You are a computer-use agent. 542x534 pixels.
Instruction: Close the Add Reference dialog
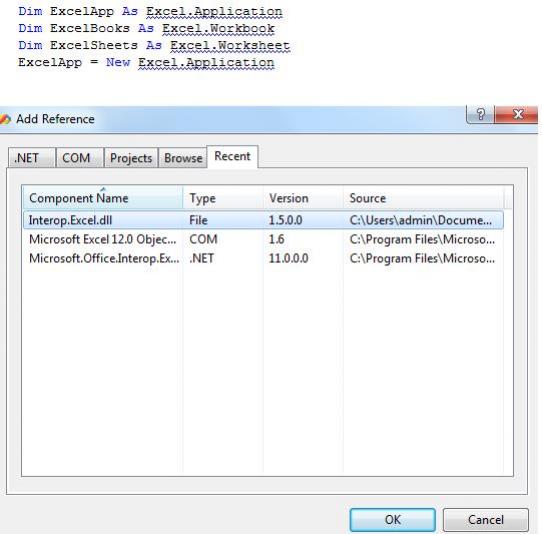517,114
